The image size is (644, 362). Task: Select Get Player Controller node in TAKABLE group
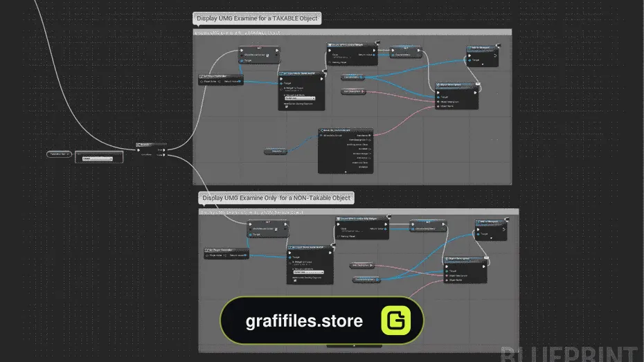point(221,79)
